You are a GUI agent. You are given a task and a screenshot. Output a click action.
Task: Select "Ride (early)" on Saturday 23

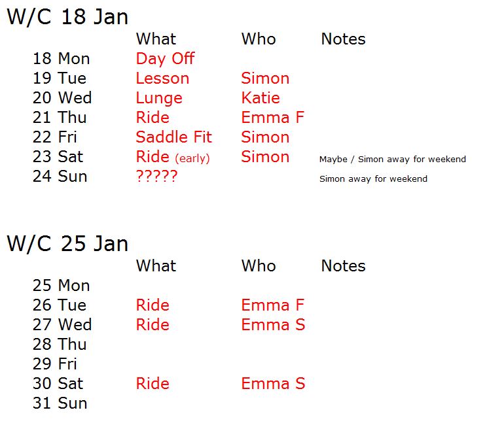click(173, 157)
